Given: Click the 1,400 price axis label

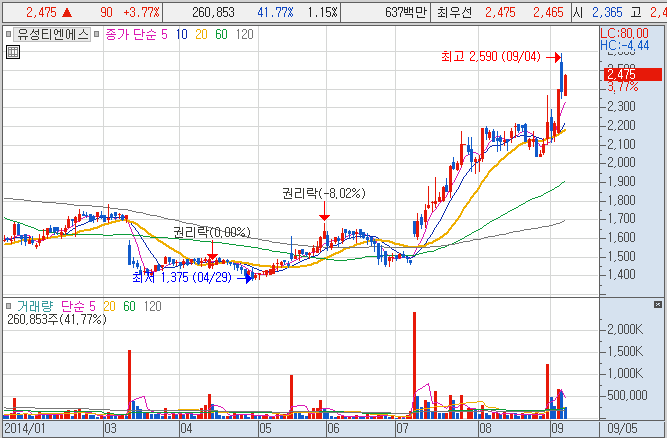Looking at the screenshot, I should point(621,274).
